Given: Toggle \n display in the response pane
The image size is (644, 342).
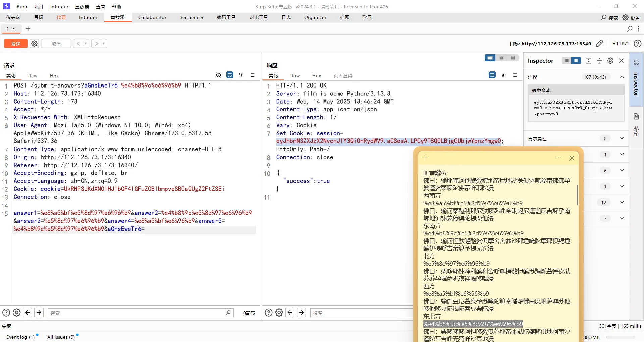Looking at the screenshot, I should 503,75.
